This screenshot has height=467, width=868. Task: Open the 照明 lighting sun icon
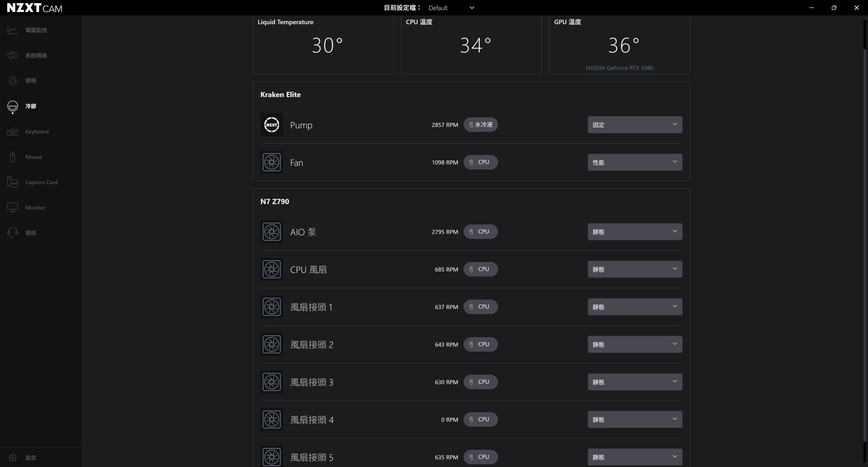[x=12, y=81]
